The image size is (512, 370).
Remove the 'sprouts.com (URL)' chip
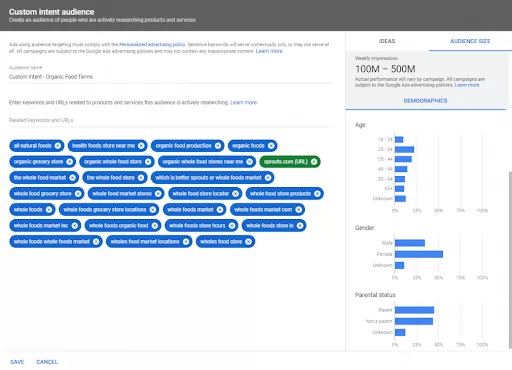pos(314,162)
